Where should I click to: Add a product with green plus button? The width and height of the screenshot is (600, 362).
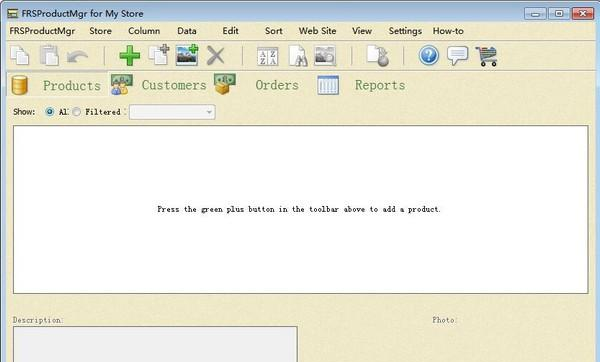[130, 56]
